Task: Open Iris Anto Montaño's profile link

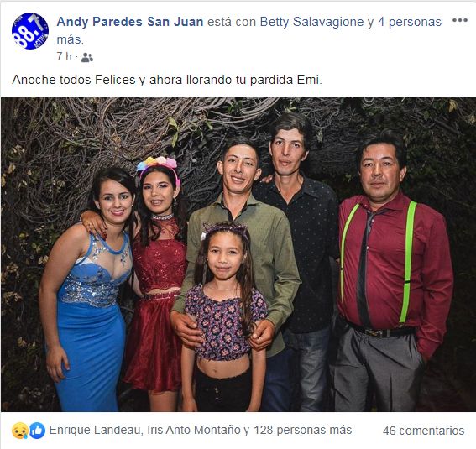Action: pyautogui.click(x=194, y=430)
